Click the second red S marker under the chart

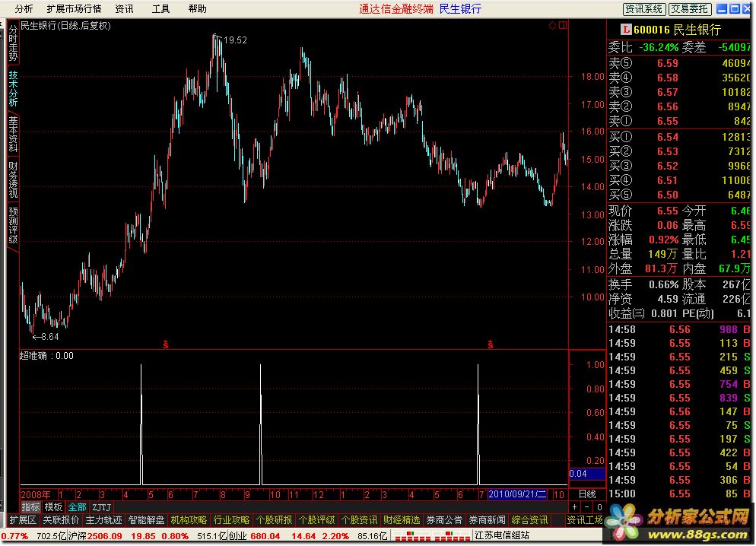[491, 344]
